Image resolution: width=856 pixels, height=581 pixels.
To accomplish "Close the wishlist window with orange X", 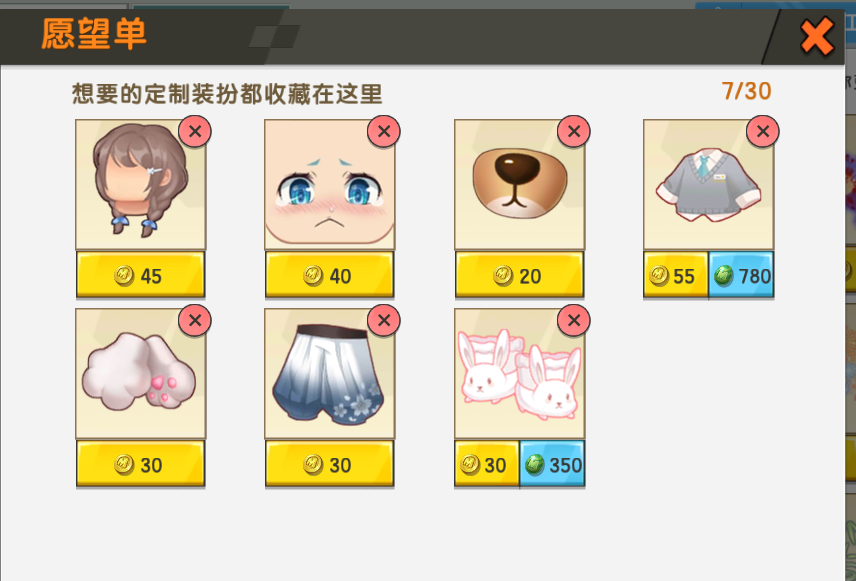I will [817, 37].
